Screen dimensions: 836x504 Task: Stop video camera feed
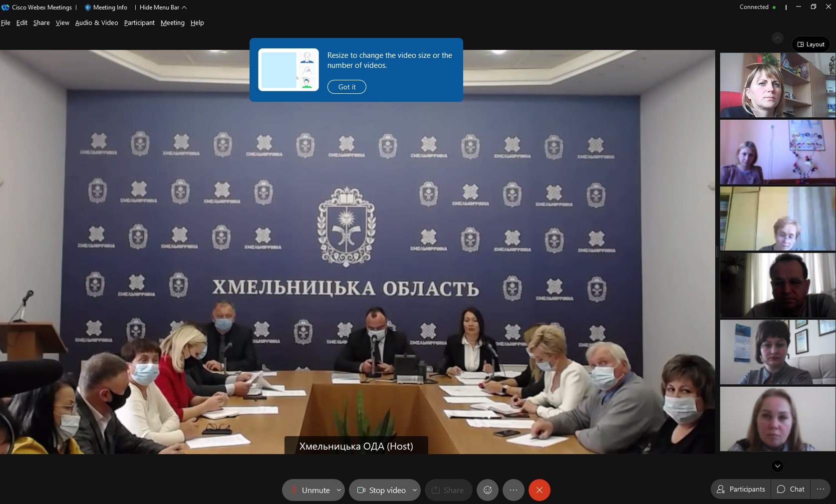tap(381, 490)
